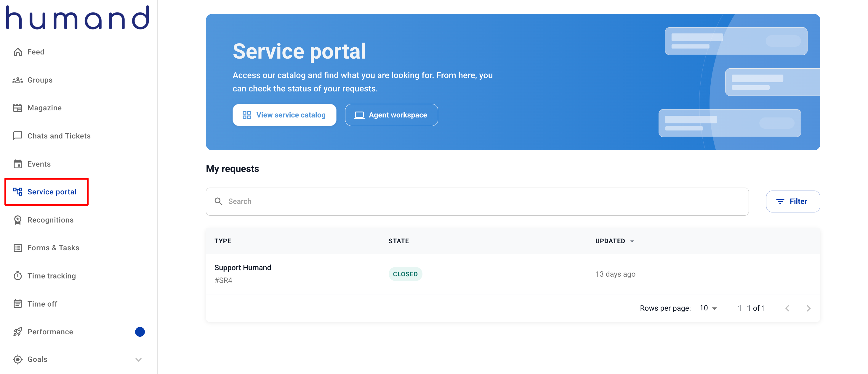Open Forms & Tasks menu item
The width and height of the screenshot is (868, 374).
click(x=53, y=248)
